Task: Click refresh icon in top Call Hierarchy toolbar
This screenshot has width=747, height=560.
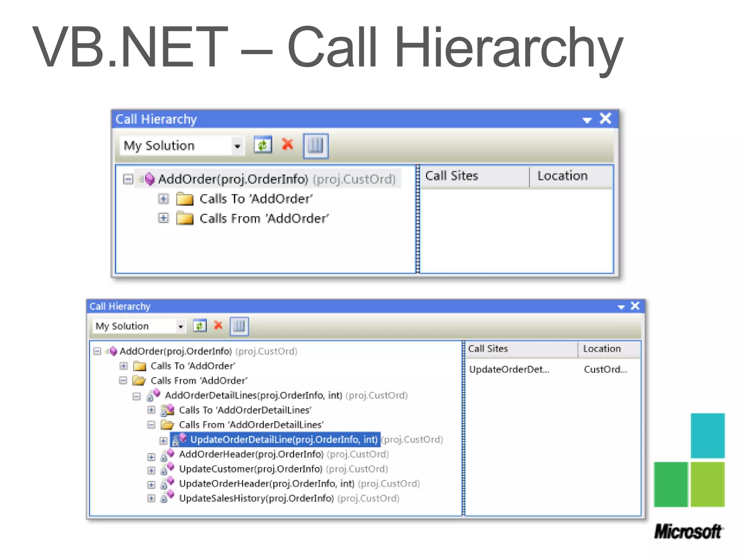Action: coord(263,145)
